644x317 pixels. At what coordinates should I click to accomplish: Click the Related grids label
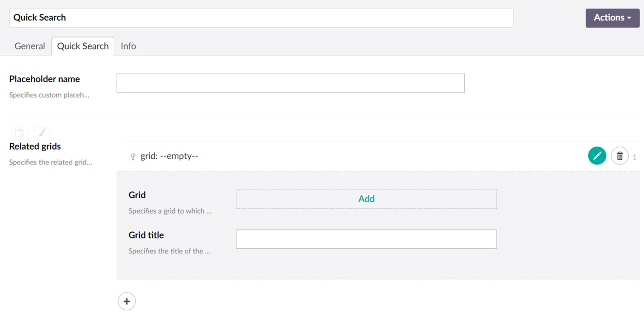point(35,146)
